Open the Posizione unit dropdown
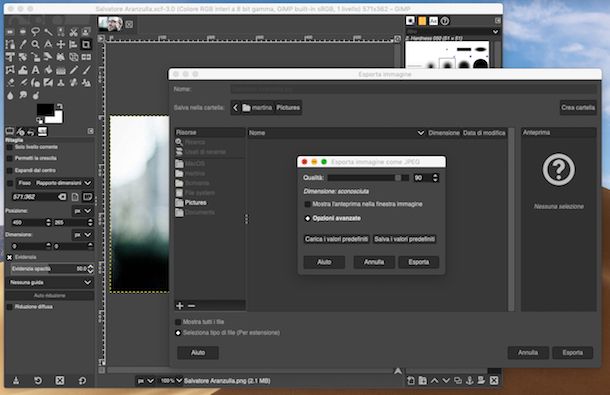610x395 pixels. 83,211
